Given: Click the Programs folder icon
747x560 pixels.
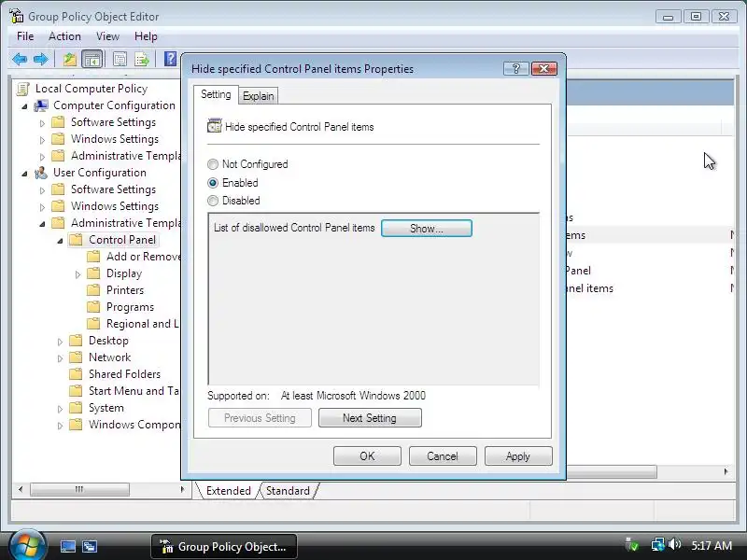Looking at the screenshot, I should point(93,307).
